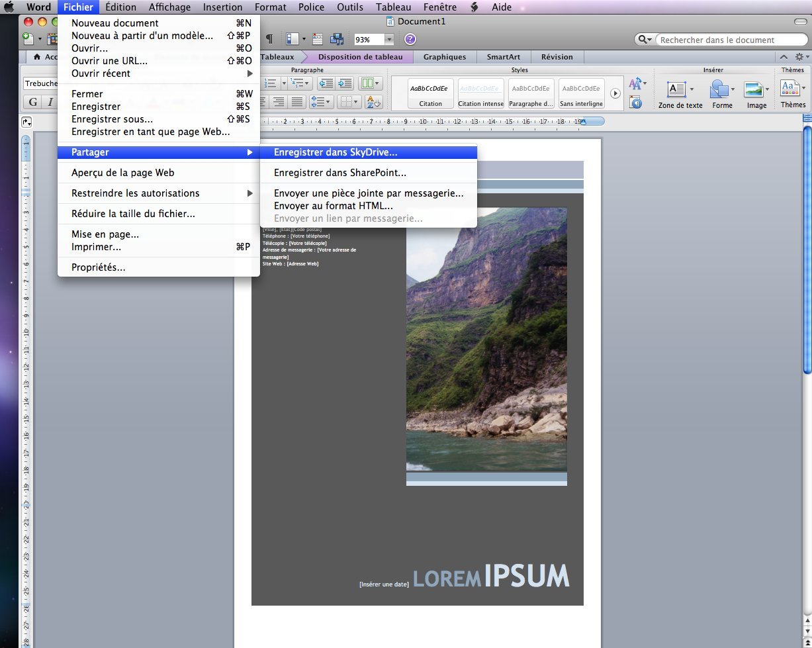Expand Restreindre les autorisations submenu
Image resolution: width=812 pixels, height=648 pixels.
(x=159, y=193)
